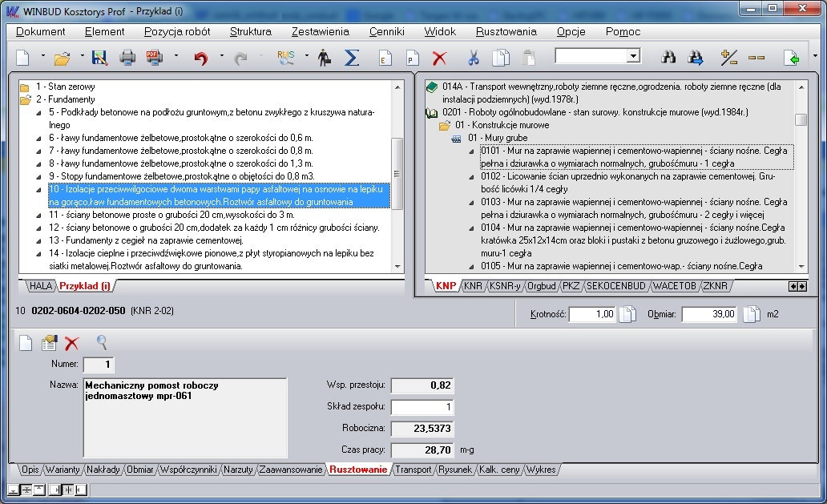Open the Zestawienia menu
This screenshot has height=504, width=827.
321,31
